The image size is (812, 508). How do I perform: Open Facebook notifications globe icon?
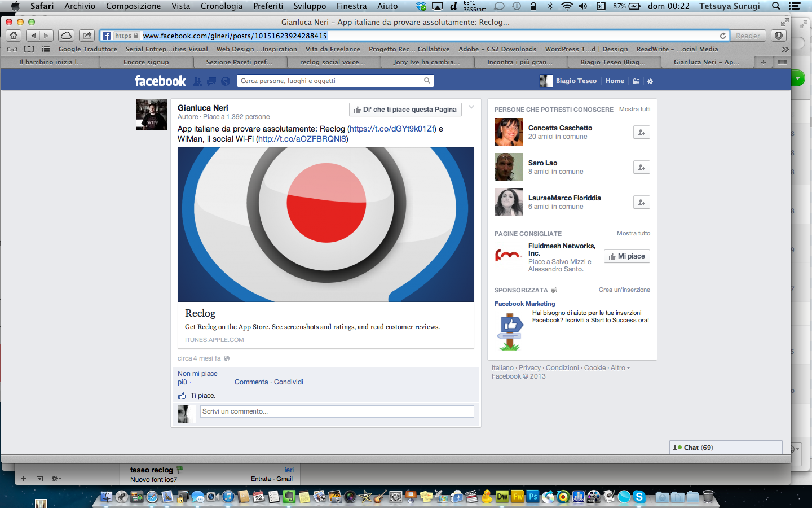point(226,81)
